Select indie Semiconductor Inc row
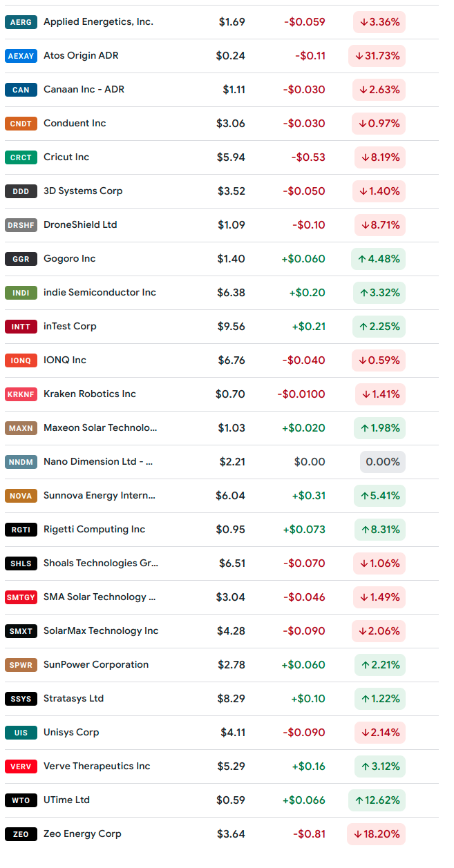 100,293
